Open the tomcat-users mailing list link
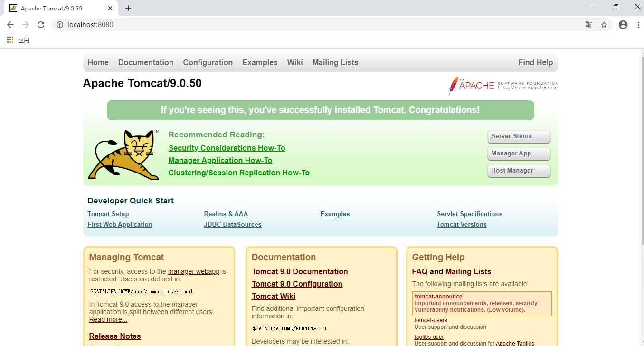Image resolution: width=644 pixels, height=346 pixels. [x=431, y=320]
